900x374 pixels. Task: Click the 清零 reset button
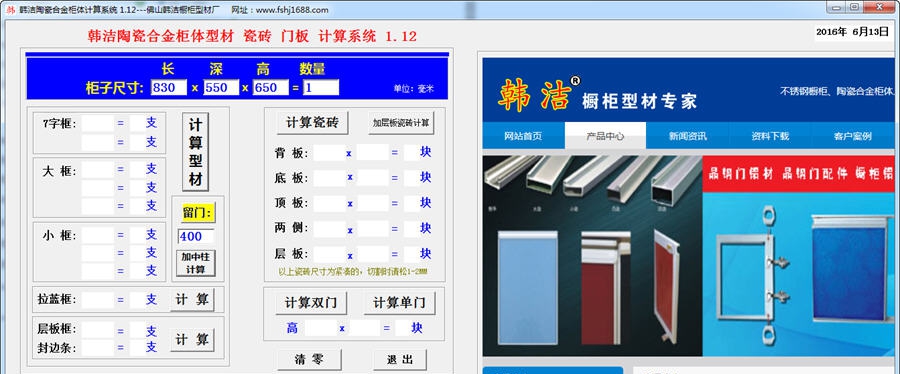pyautogui.click(x=309, y=359)
